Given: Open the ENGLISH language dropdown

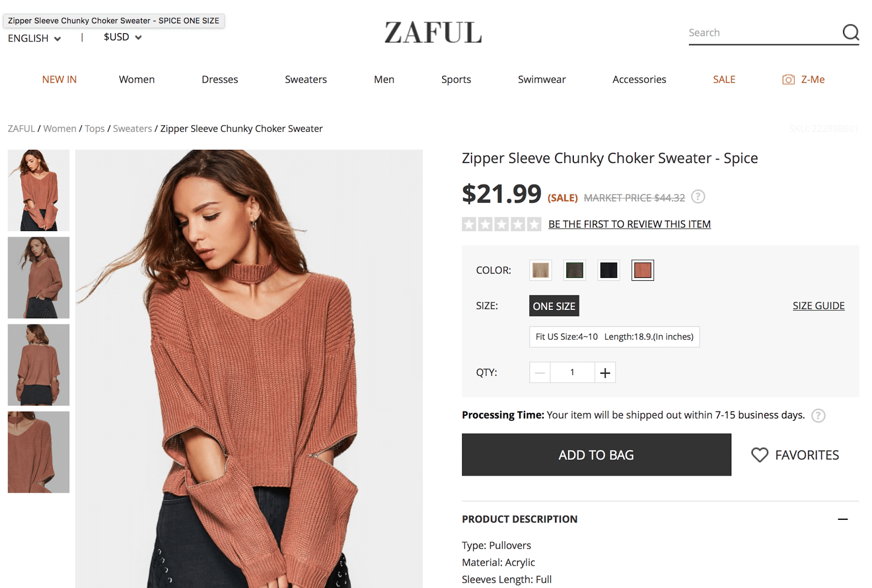Looking at the screenshot, I should 34,38.
